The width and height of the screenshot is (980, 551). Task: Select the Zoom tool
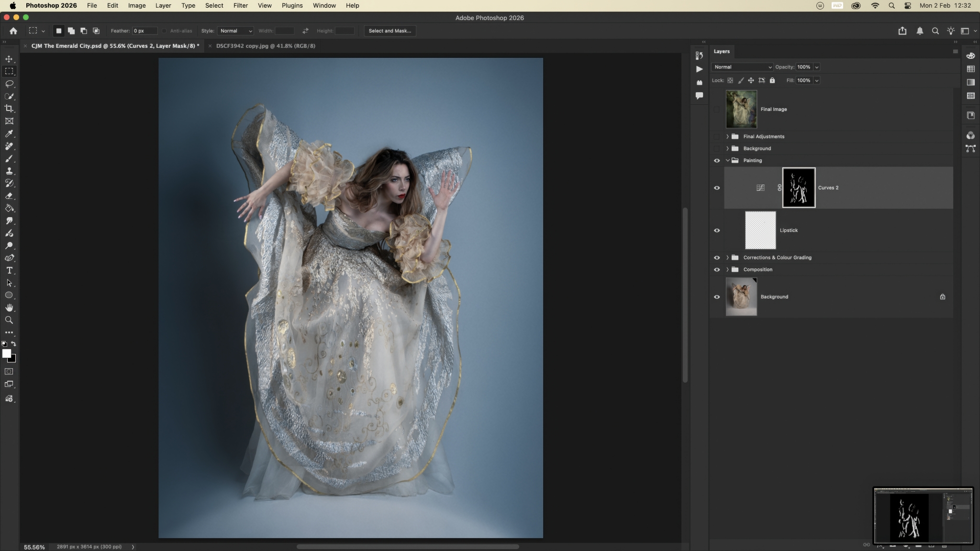pos(9,320)
